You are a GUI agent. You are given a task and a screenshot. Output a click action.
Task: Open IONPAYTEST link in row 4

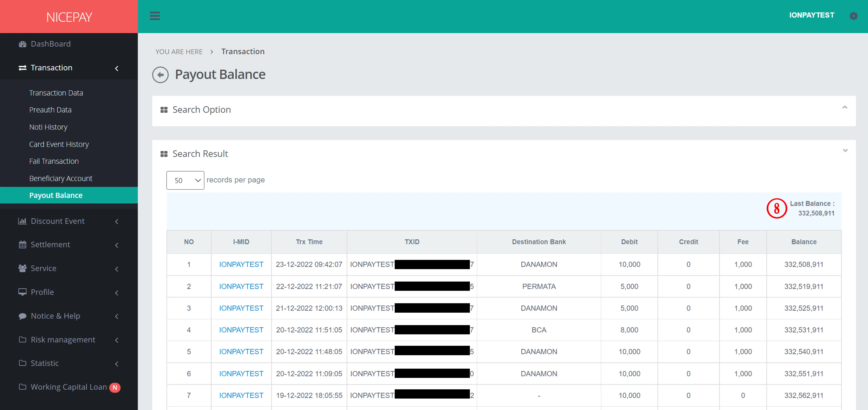click(241, 330)
